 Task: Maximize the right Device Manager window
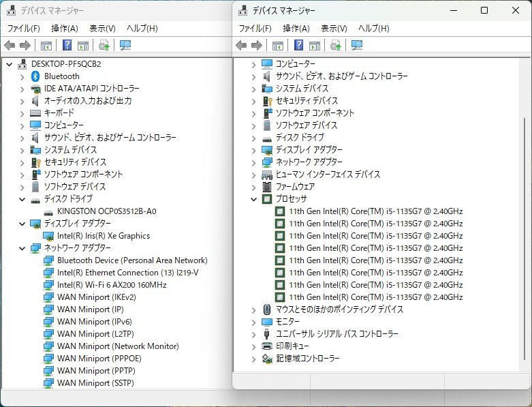pyautogui.click(x=484, y=10)
